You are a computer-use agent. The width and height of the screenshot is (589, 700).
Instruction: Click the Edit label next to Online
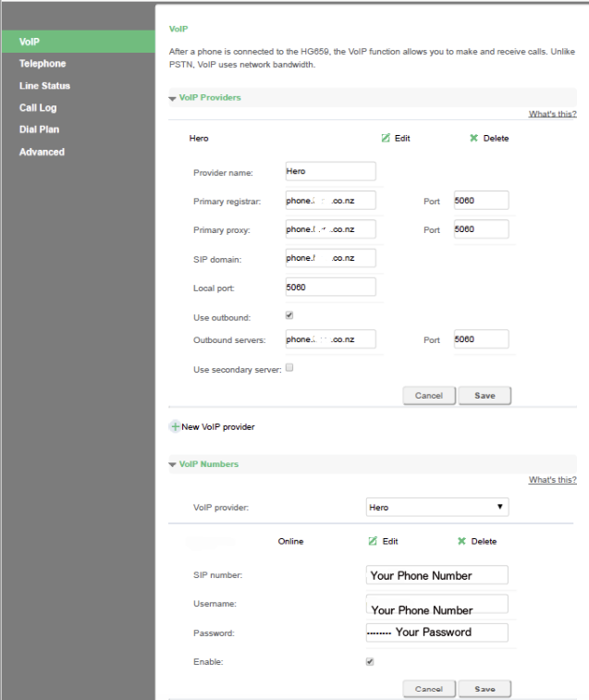point(390,542)
